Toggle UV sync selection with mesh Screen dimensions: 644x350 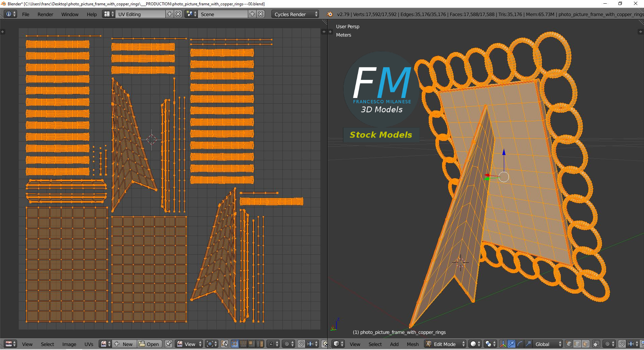225,344
